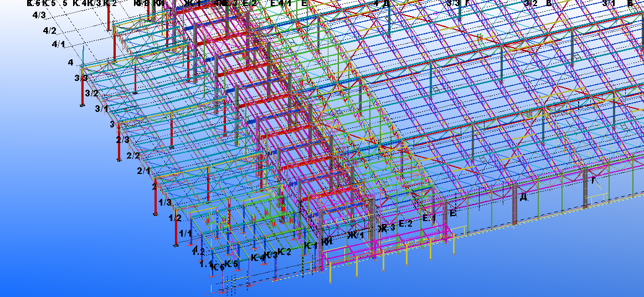Screen dimensions: 644x297
Task: Select the К.1 grid label at bottom
Action: tap(310, 245)
